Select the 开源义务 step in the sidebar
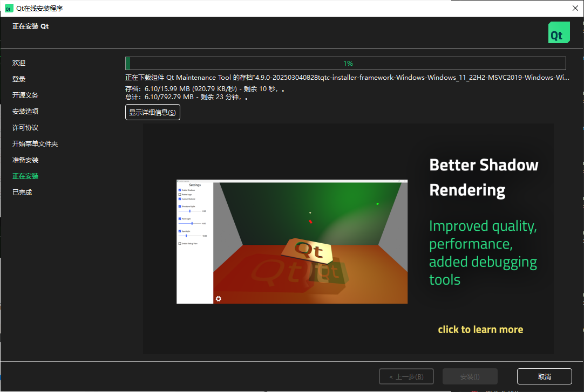Screen dimensions: 584x392 25,95
